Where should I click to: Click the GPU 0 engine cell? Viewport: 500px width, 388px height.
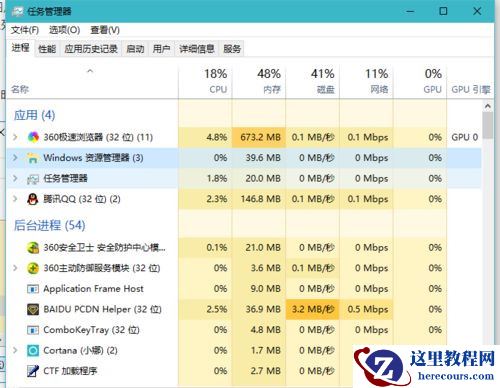coord(465,137)
